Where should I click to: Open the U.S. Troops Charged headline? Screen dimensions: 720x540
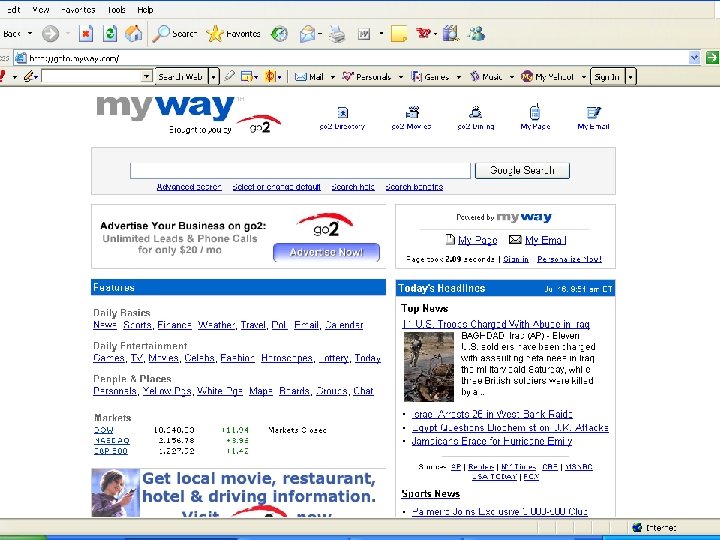[x=496, y=324]
